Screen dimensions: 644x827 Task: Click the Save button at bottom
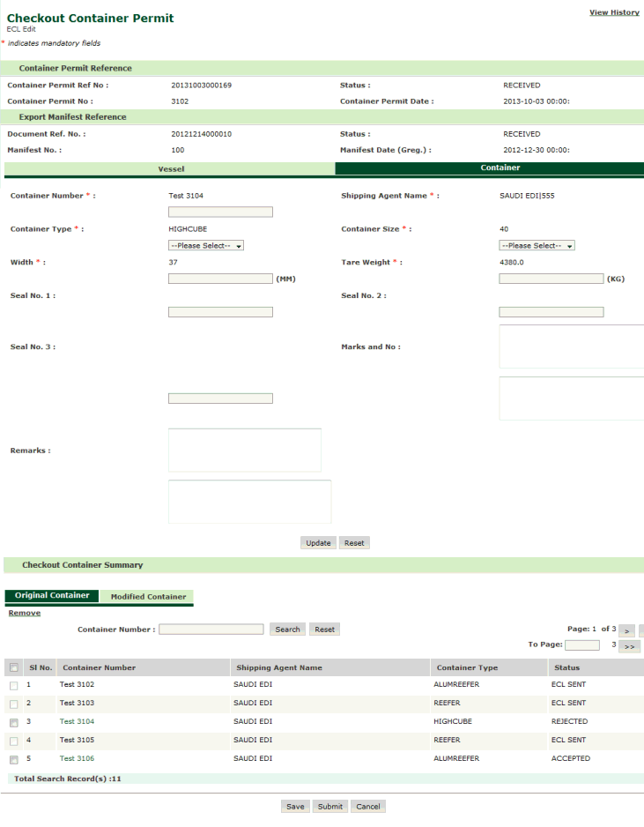(295, 807)
